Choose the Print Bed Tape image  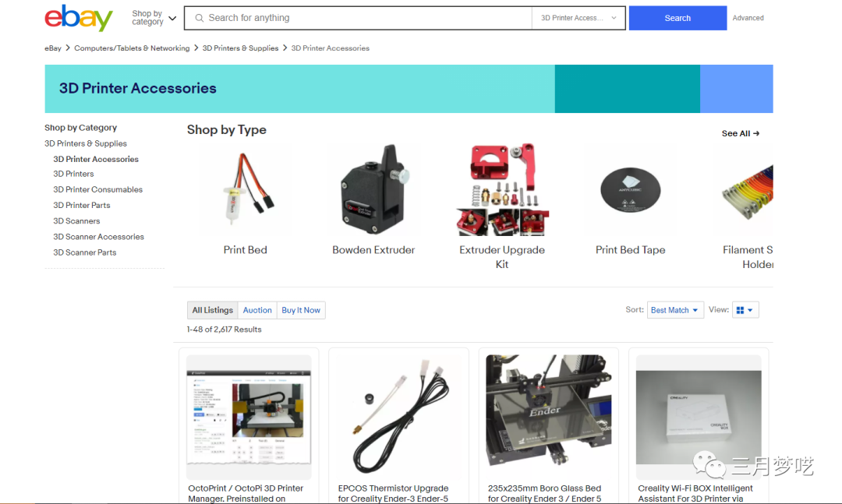(630, 191)
